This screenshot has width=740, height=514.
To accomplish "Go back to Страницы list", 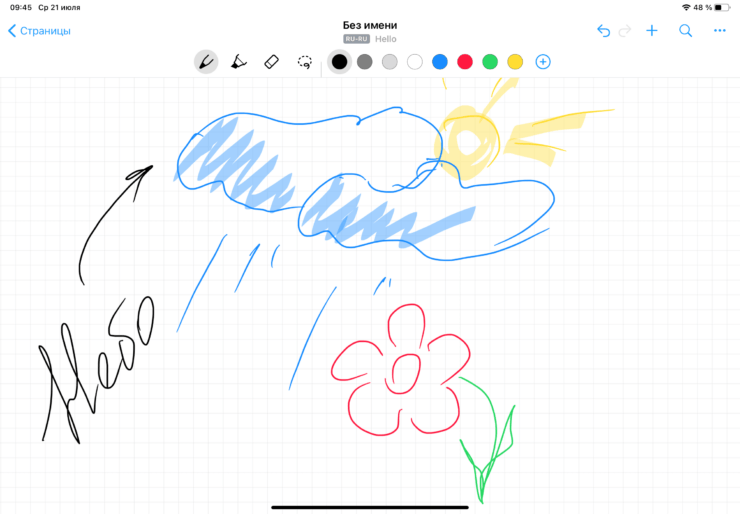I will (39, 31).
